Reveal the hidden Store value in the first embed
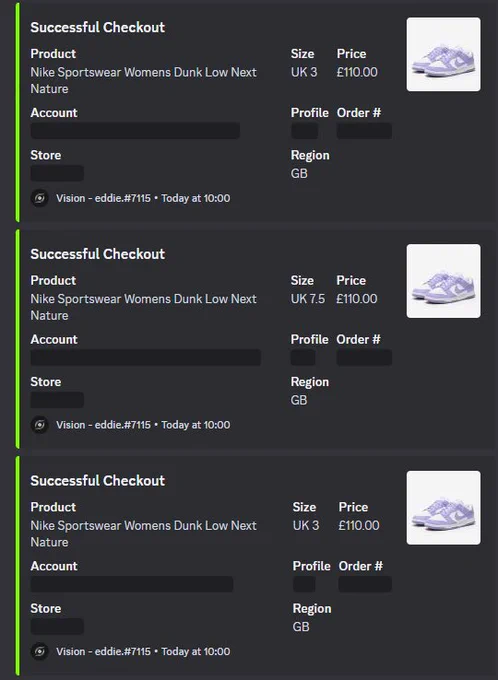 [57, 173]
